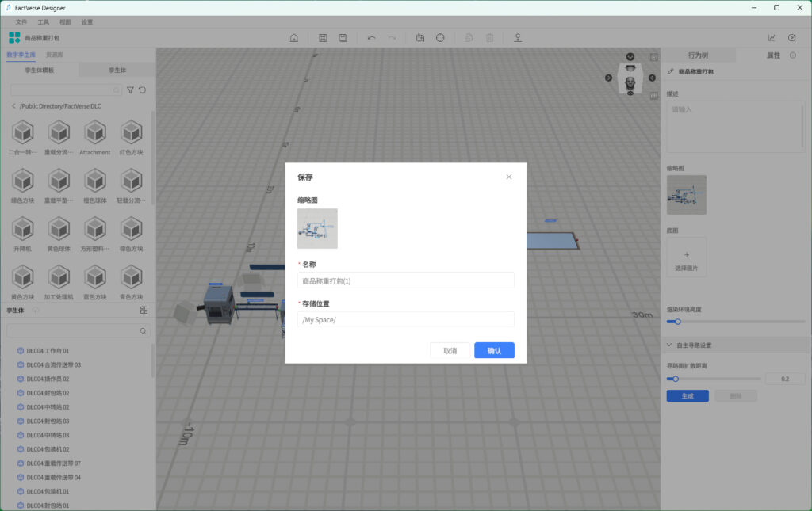Click the save-as icon in the toolbar
Viewport: 812px width, 511px height.
[x=343, y=38]
